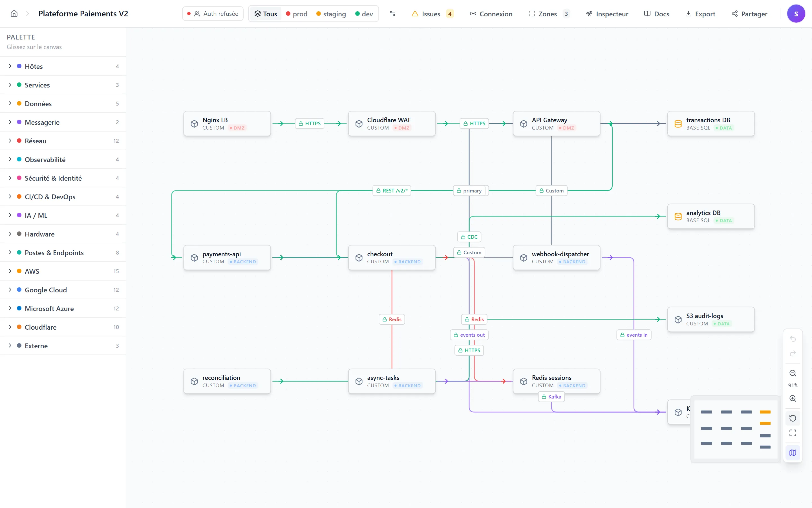Viewport: 812px width, 508px height.
Task: Expand the Observabilité palette category
Action: pyautogui.click(x=63, y=159)
